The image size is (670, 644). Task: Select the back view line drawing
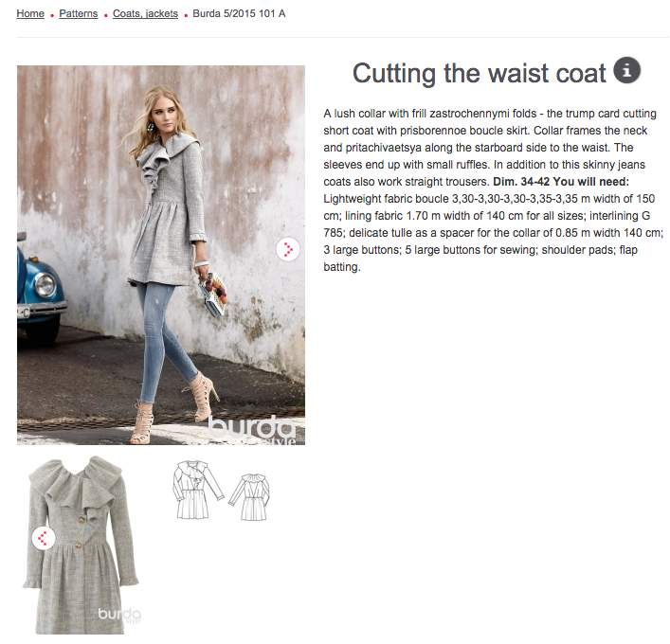250,496
